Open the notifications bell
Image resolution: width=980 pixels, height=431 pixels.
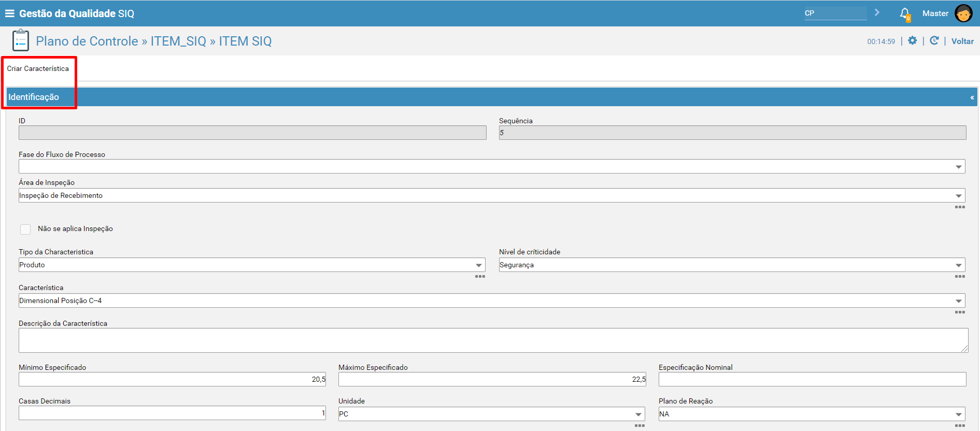[x=905, y=13]
